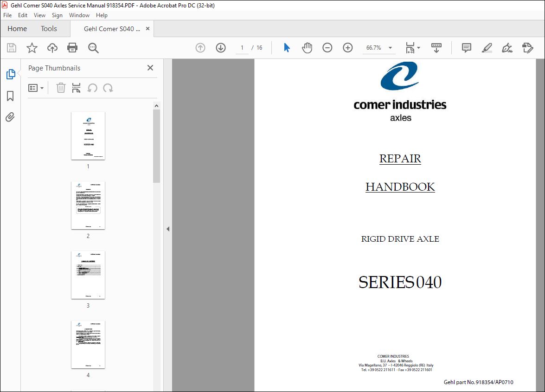Rotate page counterclockwise

point(92,88)
